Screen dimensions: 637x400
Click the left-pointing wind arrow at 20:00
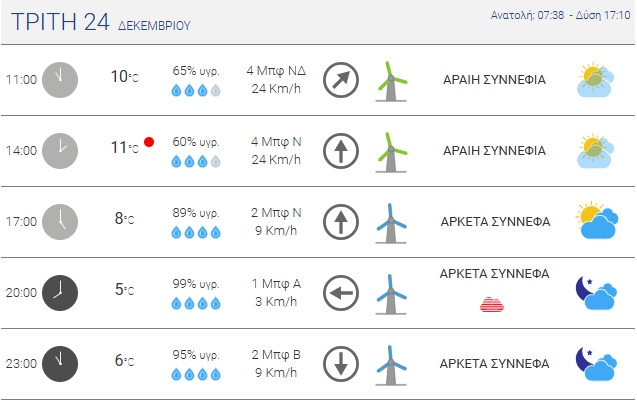[341, 293]
